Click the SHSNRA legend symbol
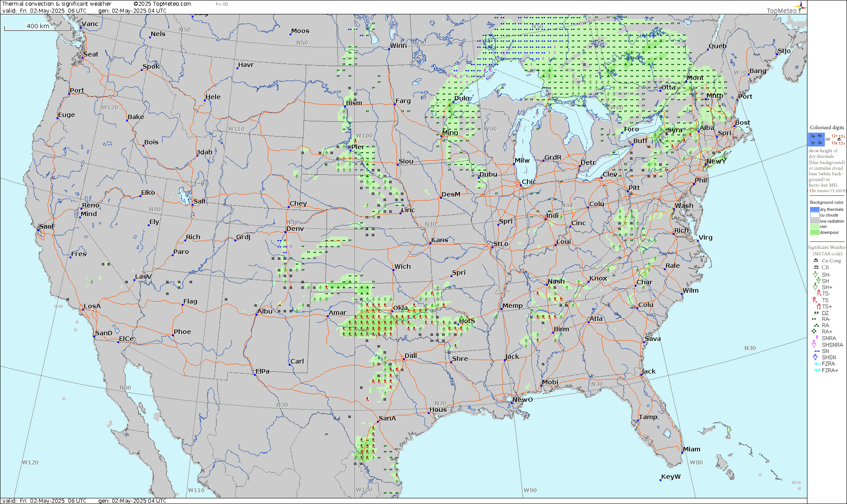 pos(814,344)
